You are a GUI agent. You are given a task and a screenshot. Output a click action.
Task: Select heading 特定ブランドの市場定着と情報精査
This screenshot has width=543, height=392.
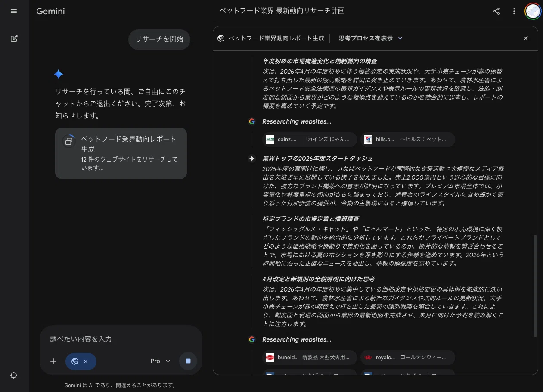(311, 219)
